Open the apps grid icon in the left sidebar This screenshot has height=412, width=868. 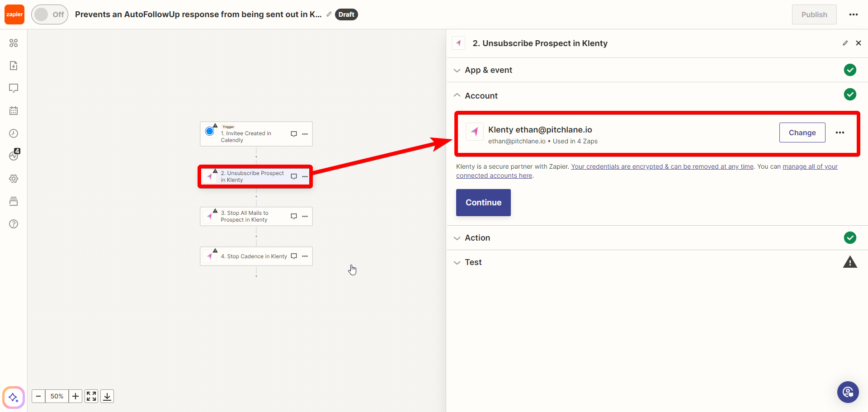coord(14,43)
